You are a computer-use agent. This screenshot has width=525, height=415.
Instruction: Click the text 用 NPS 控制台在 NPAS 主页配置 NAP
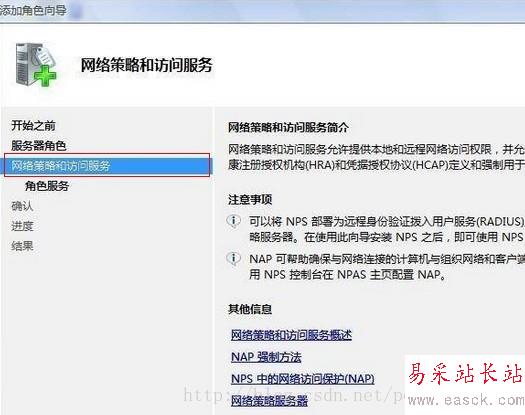(x=348, y=275)
